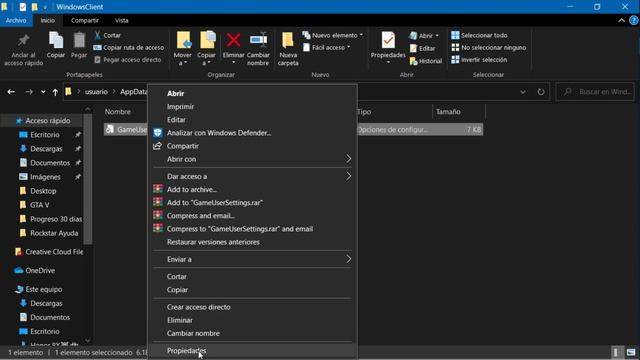Click the Propiedades checkmark icon in ribbon
640x360 pixels.
(x=388, y=41)
